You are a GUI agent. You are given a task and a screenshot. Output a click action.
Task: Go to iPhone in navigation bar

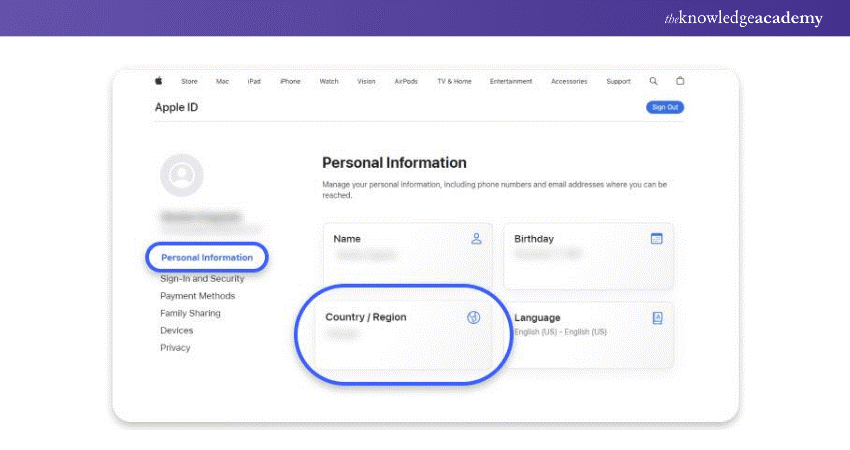tap(290, 81)
